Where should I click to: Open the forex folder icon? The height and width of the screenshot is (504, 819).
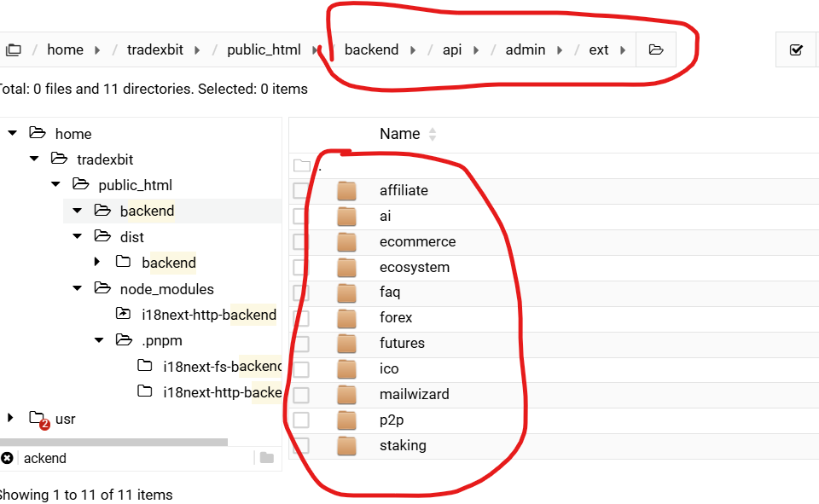coord(346,318)
